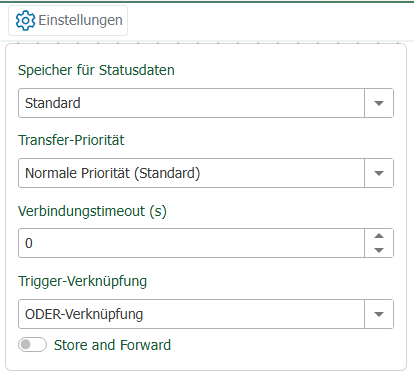Image resolution: width=414 pixels, height=377 pixels.
Task: Expand the Speicher für Statusdaten dropdown arrow
Action: pyautogui.click(x=379, y=103)
